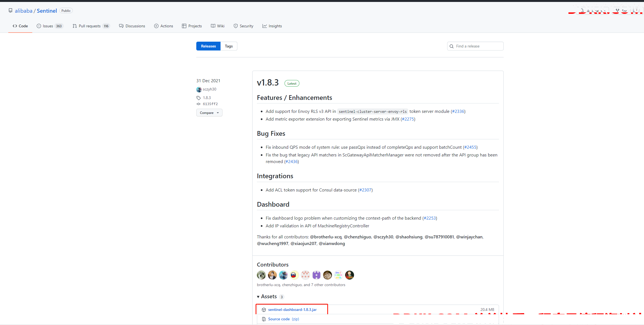Open the Sentinel repository link
Image resolution: width=644 pixels, height=325 pixels.
tap(47, 11)
